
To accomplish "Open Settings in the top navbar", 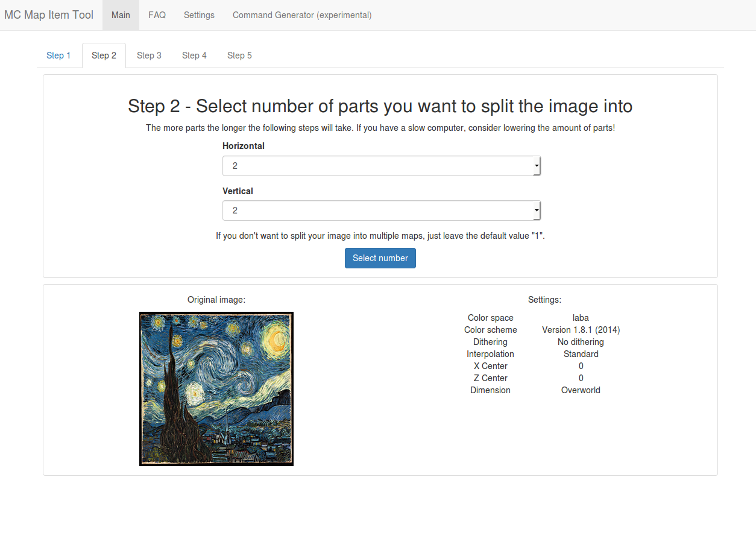I will [x=199, y=15].
